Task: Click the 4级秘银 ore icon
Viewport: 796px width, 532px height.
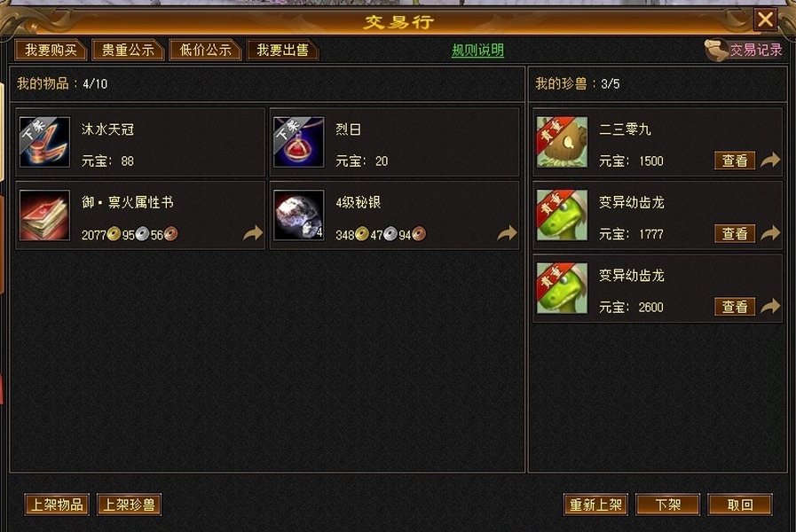Action: click(x=298, y=215)
